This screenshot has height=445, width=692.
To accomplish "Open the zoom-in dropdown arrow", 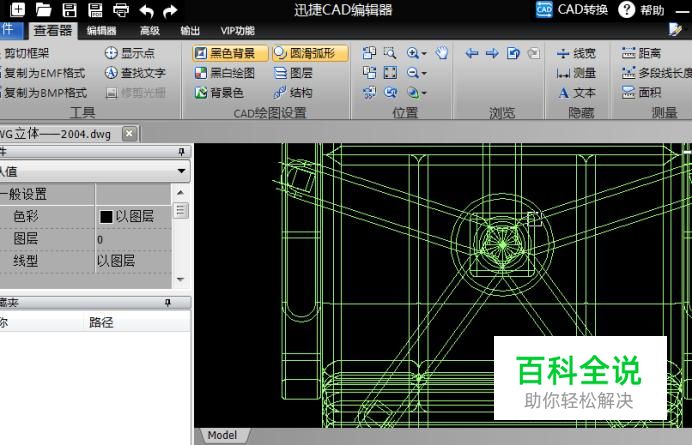I will 424,53.
